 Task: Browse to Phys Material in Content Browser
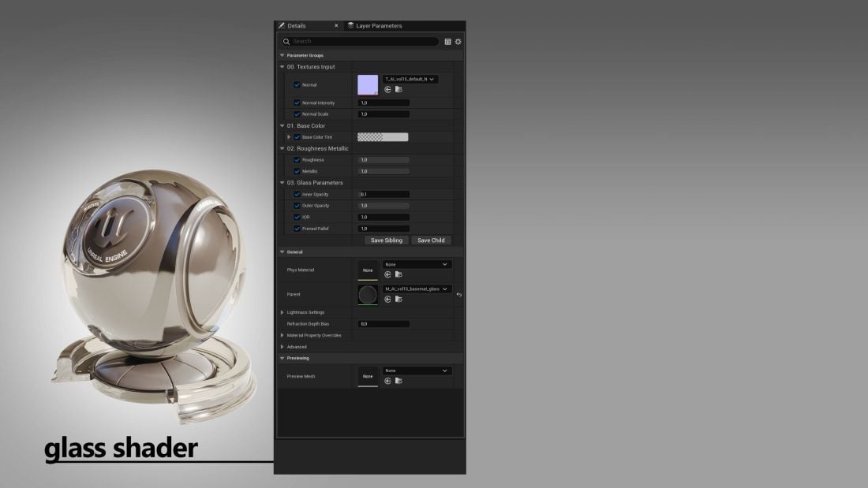coord(398,274)
